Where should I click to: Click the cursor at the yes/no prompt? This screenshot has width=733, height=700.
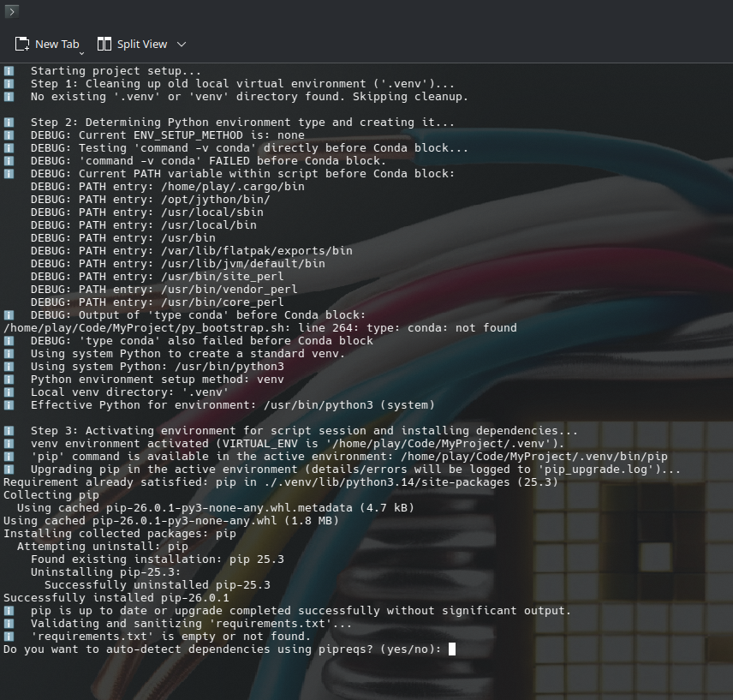455,649
